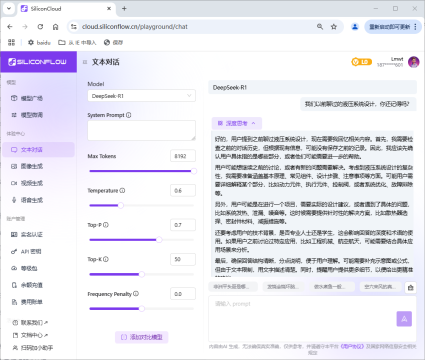Collapse the 深度思考 deep thinking section
The width and height of the screenshot is (425, 360).
237,123
